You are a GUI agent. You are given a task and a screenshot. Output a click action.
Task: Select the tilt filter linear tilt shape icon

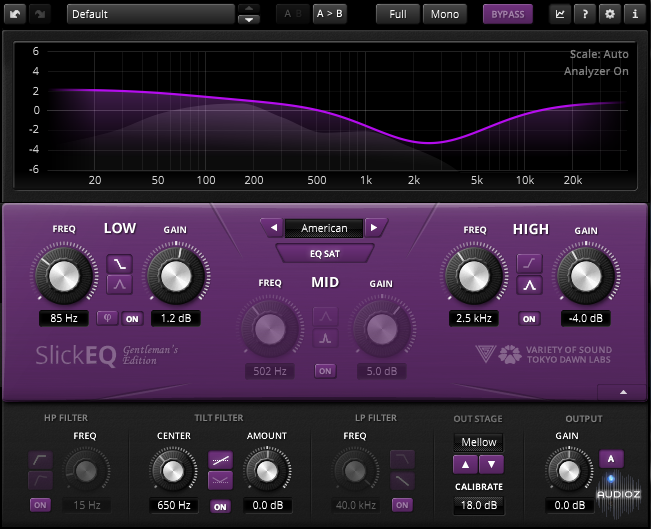coord(220,460)
